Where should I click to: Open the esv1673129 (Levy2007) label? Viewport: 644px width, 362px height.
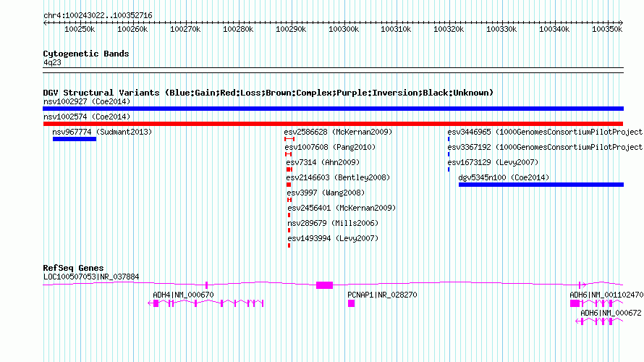pos(493,162)
